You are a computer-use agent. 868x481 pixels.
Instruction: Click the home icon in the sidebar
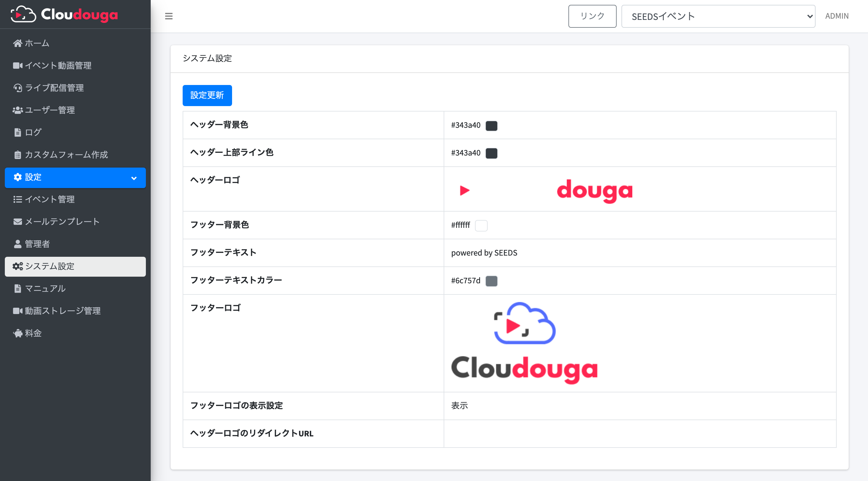point(17,43)
